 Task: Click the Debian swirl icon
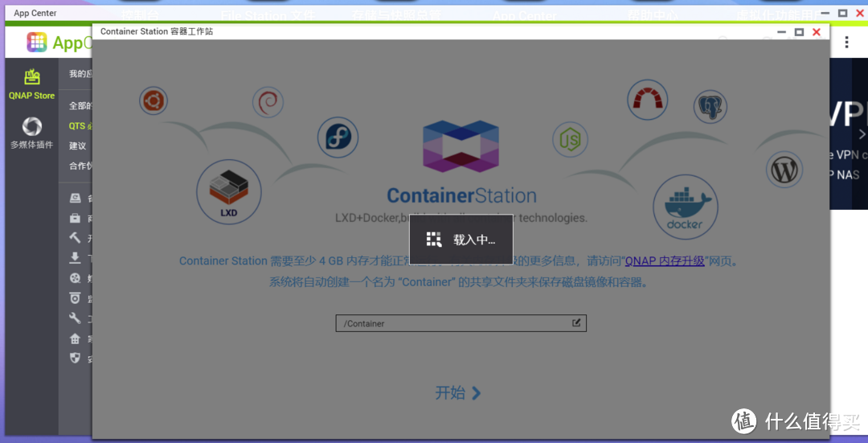click(x=268, y=102)
